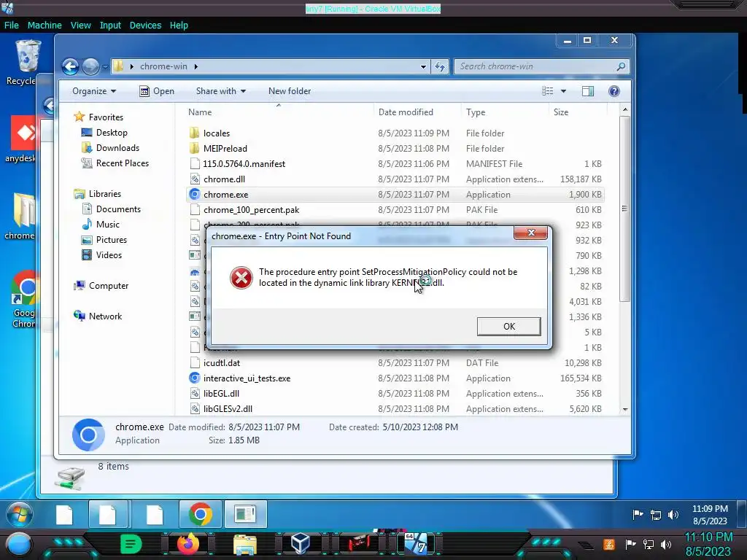Sort files by Date modified column
The height and width of the screenshot is (560, 747).
(x=406, y=112)
